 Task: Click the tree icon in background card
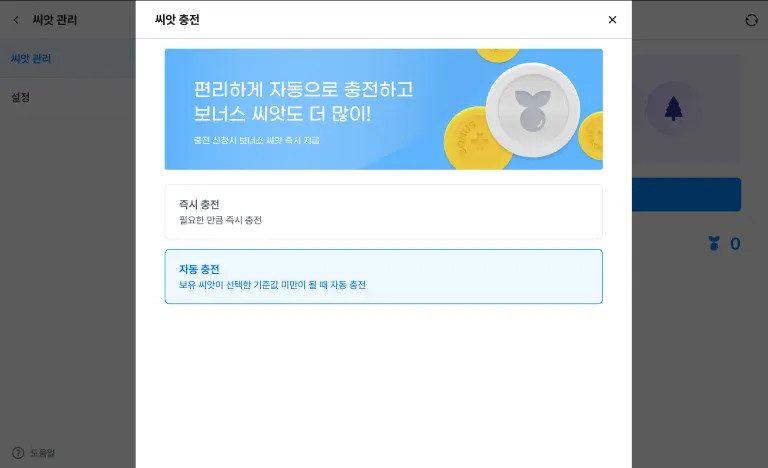[x=673, y=109]
